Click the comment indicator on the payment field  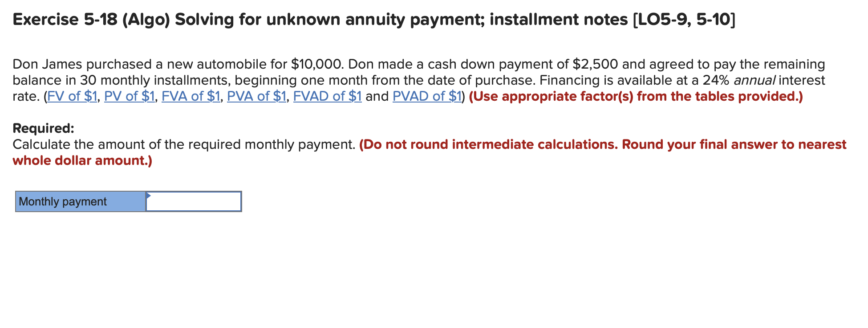(149, 196)
